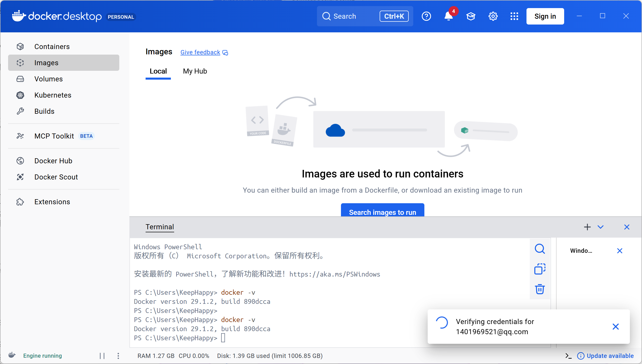Switch to the My Hub tab
Screen dimensions: 642x364
pos(195,71)
